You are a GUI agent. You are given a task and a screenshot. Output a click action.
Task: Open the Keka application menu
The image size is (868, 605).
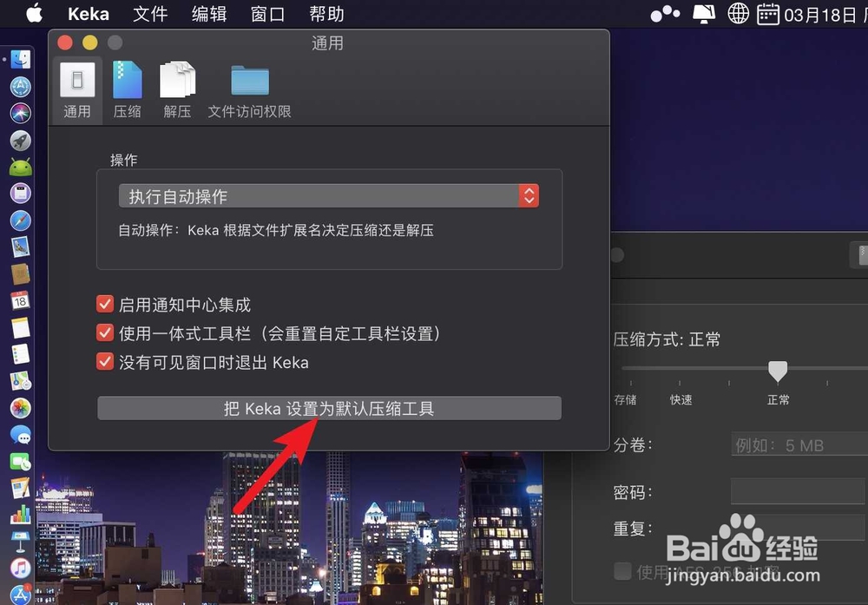[88, 13]
